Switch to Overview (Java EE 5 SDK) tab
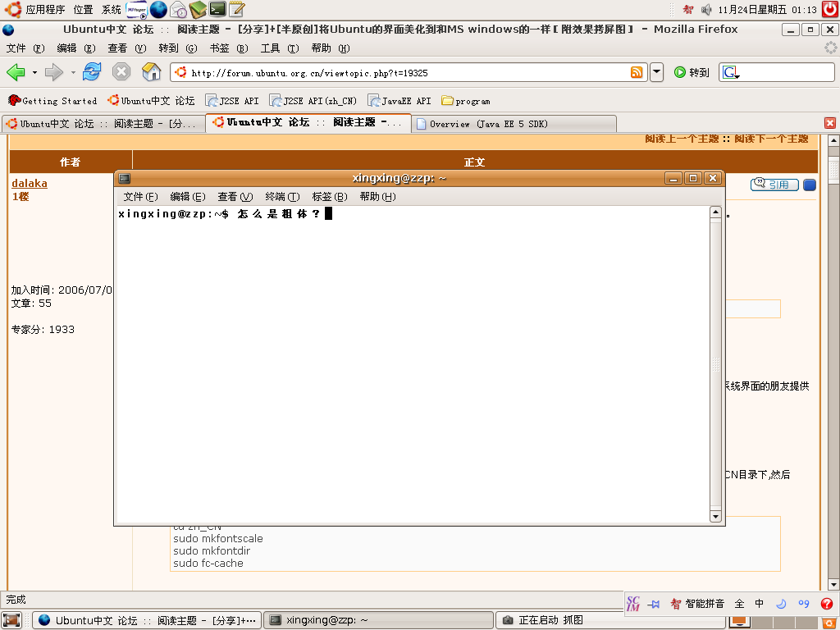The image size is (840, 630). point(514,124)
